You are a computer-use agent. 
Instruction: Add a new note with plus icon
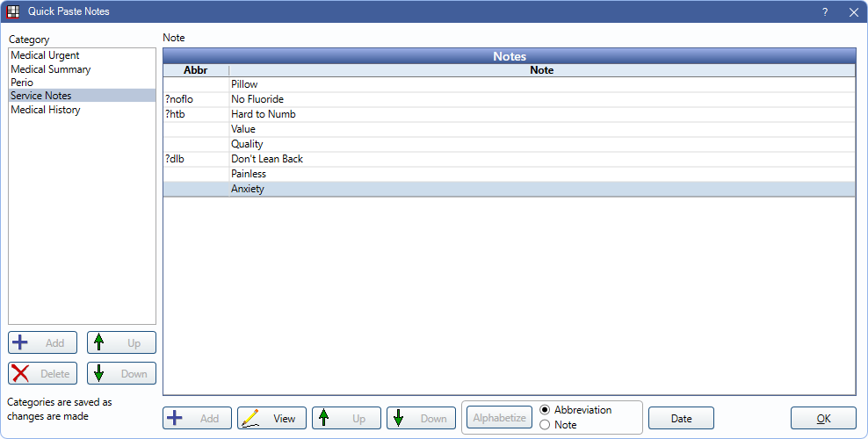tap(177, 418)
